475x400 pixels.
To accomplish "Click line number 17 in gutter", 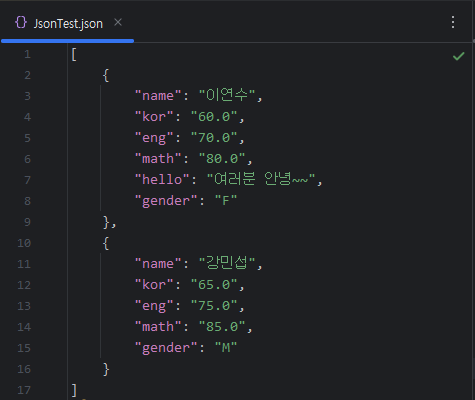I will tap(24, 390).
